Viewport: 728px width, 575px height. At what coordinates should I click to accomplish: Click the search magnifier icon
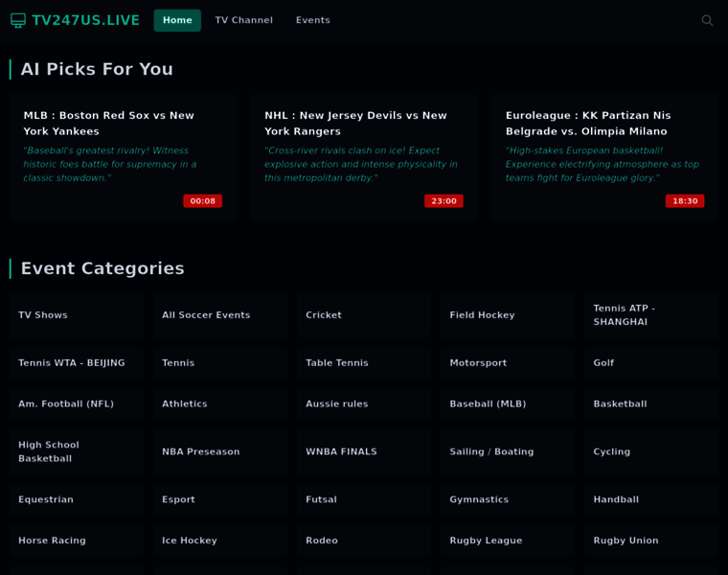pos(707,20)
